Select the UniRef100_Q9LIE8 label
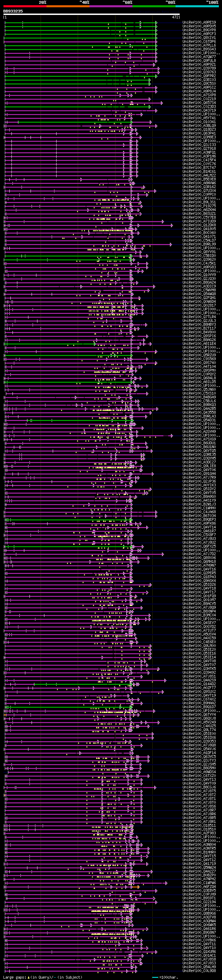 coord(199,466)
